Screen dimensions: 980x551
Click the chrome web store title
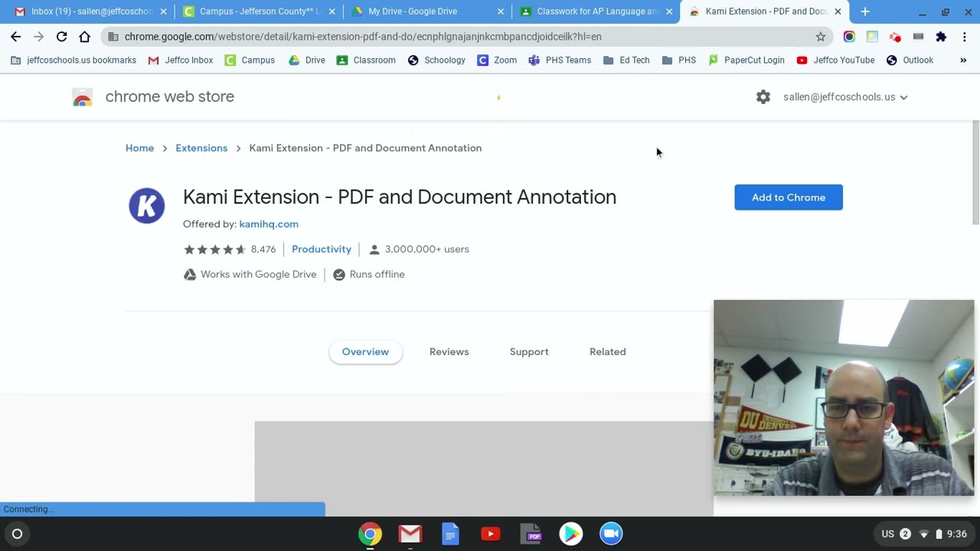[170, 97]
